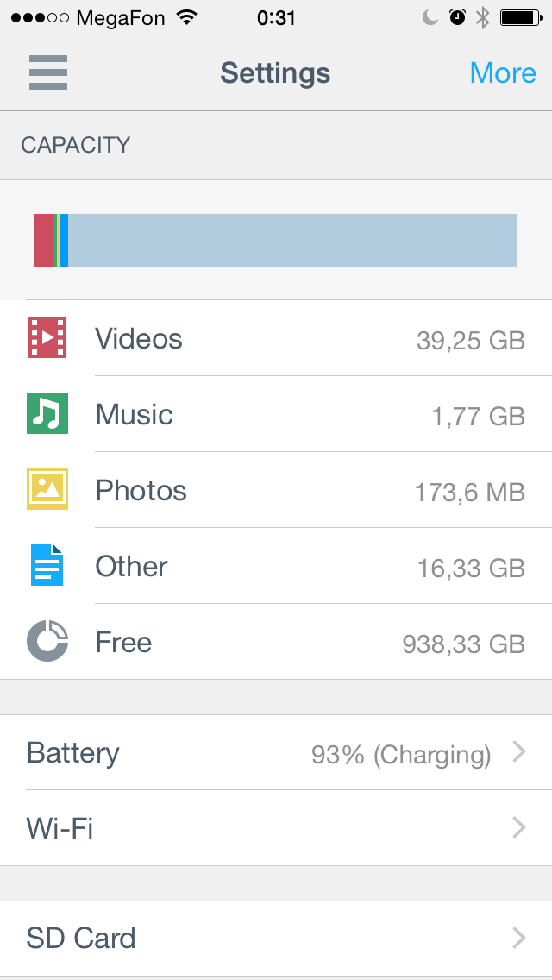Screen dimensions: 552x980
Task: Expand SD Card settings via its chevron
Action: click(519, 938)
